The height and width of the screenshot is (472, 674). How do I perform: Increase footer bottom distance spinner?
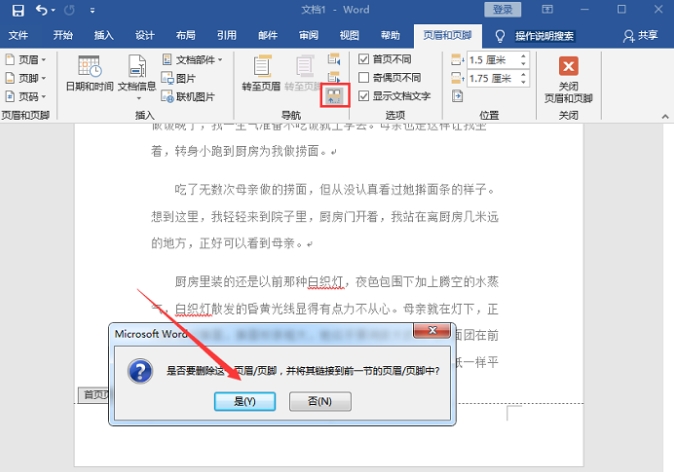(x=523, y=74)
